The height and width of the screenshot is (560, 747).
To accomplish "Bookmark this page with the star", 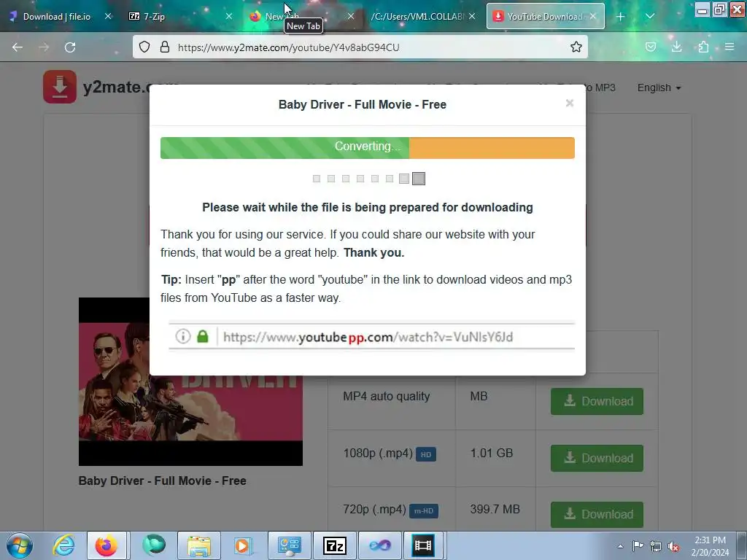I will pos(576,47).
